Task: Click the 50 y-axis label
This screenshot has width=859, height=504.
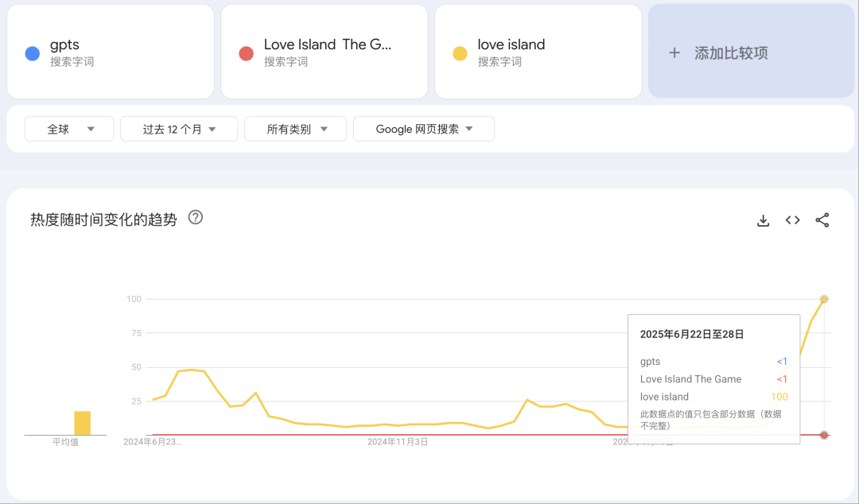Action: [x=136, y=367]
